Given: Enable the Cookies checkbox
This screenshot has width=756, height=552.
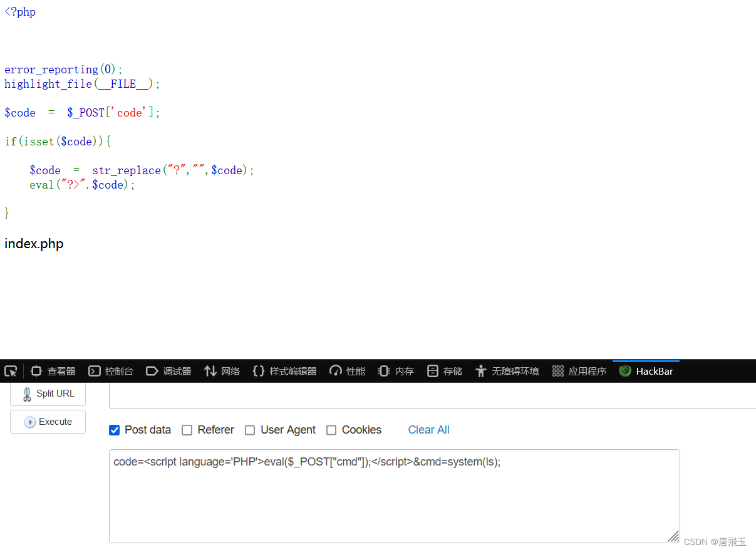Looking at the screenshot, I should coord(331,430).
